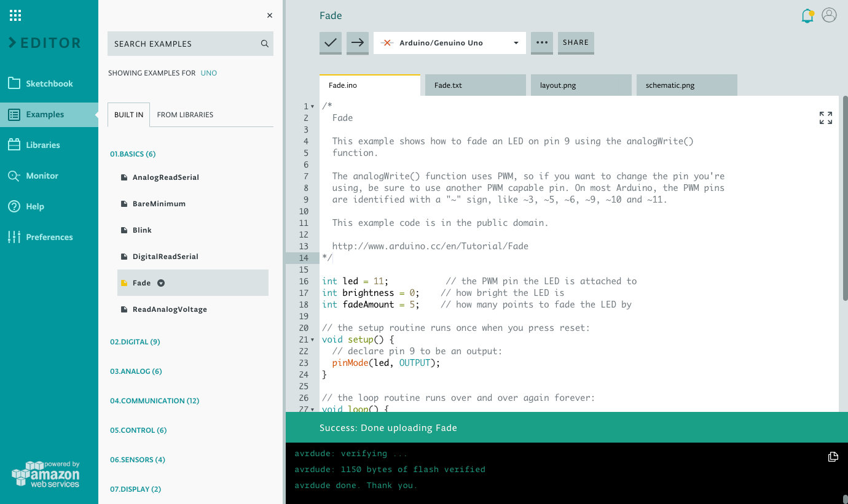Fold the setup function at line 21
This screenshot has height=504, width=848.
(x=312, y=340)
